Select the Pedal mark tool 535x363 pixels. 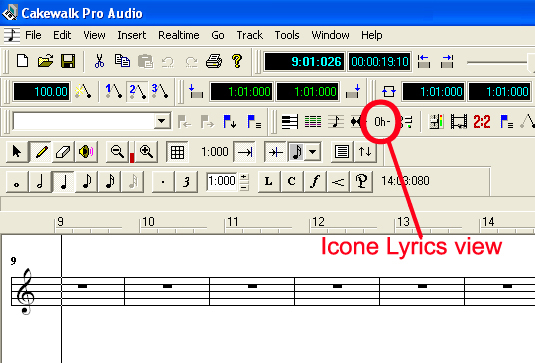tap(361, 182)
